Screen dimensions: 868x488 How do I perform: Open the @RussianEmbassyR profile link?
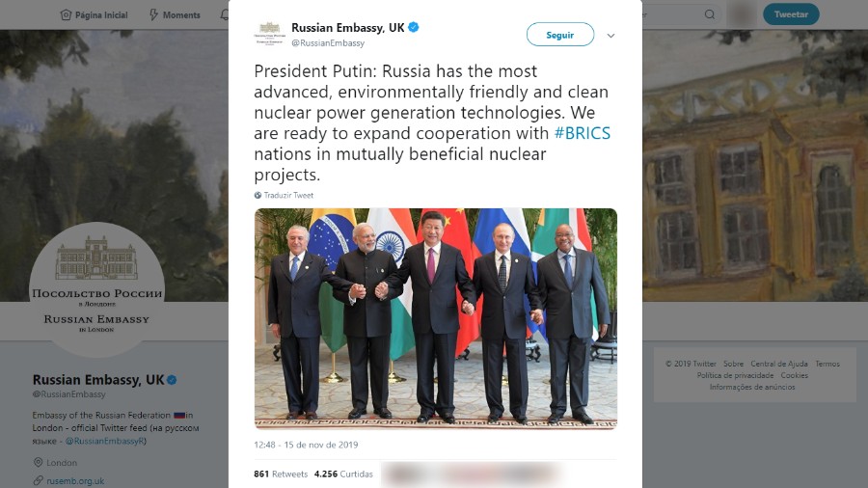(105, 441)
